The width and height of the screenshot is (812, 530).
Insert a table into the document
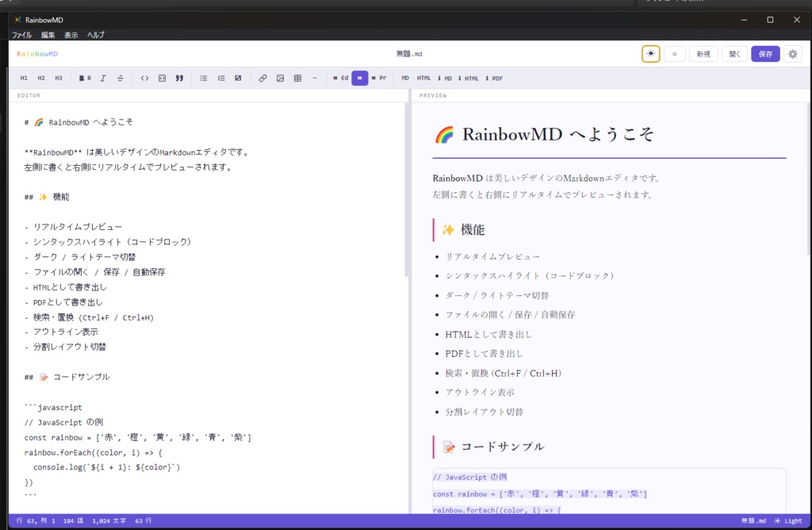[x=298, y=78]
